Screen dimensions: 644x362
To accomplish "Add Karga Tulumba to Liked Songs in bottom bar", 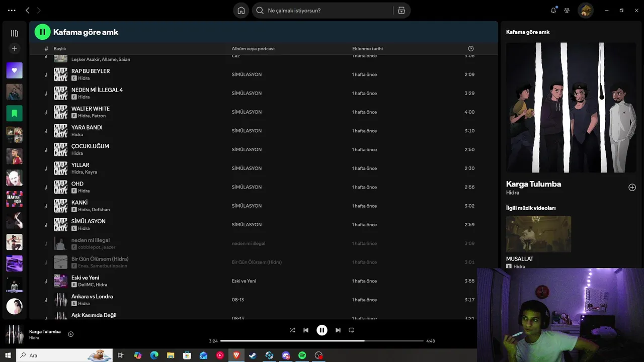I will [71, 334].
